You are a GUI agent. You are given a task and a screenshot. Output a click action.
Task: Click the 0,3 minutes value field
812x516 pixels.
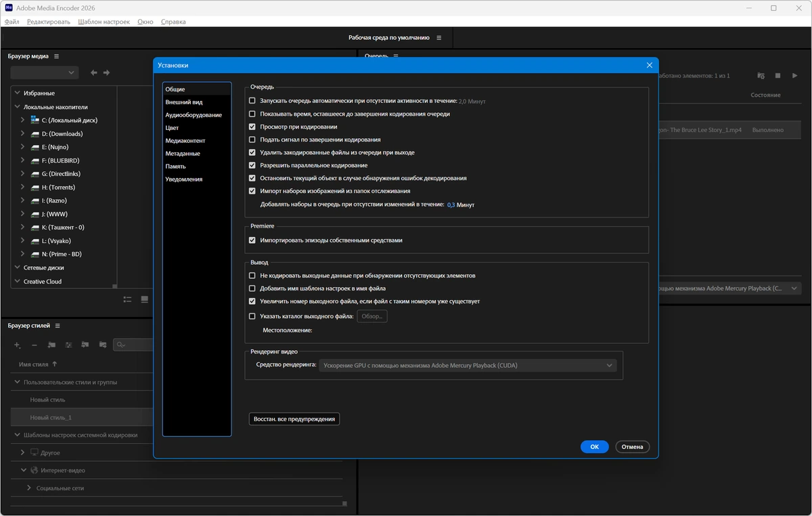click(x=451, y=205)
